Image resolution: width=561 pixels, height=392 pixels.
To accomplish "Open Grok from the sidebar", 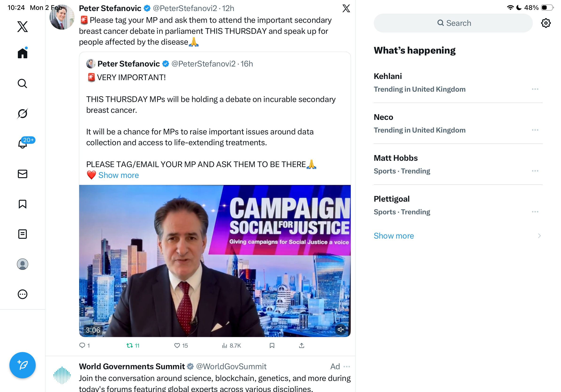I will [x=23, y=114].
